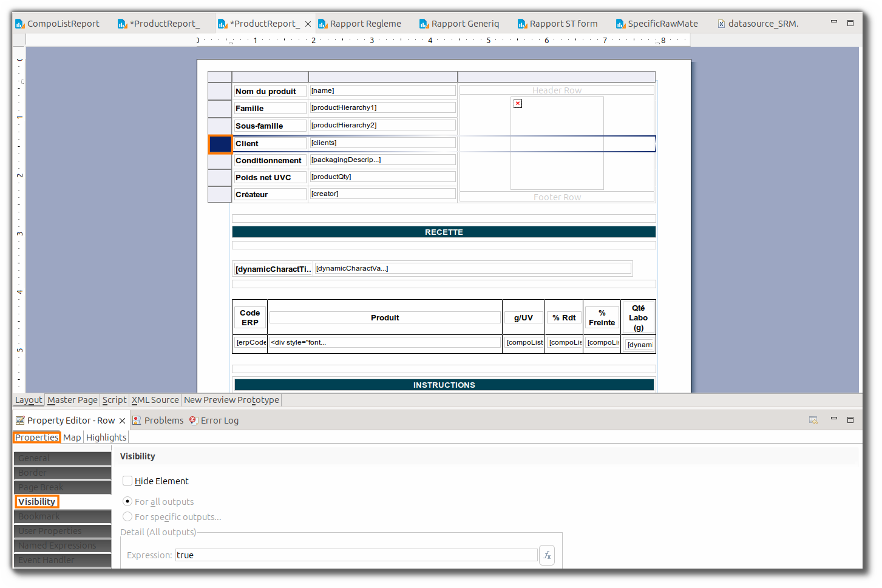The image size is (882, 588).
Task: Open the Problems view
Action: click(x=158, y=421)
